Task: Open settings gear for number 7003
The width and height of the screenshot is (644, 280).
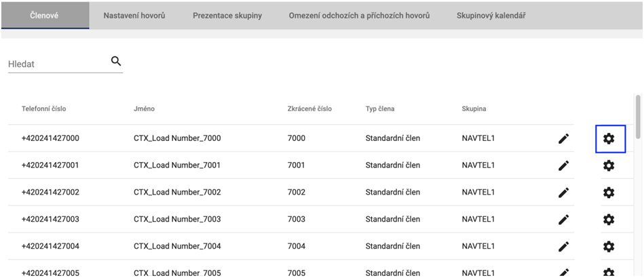Action: tap(609, 220)
